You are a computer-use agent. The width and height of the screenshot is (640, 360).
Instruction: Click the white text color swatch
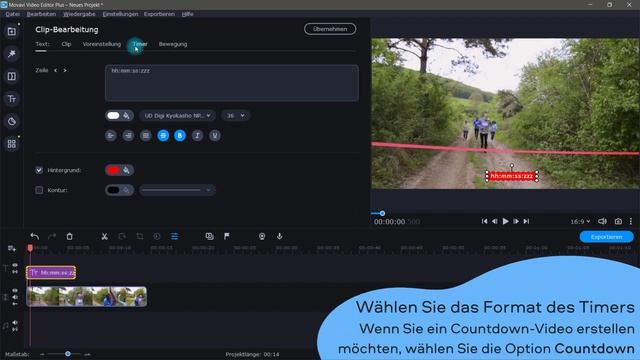point(113,116)
